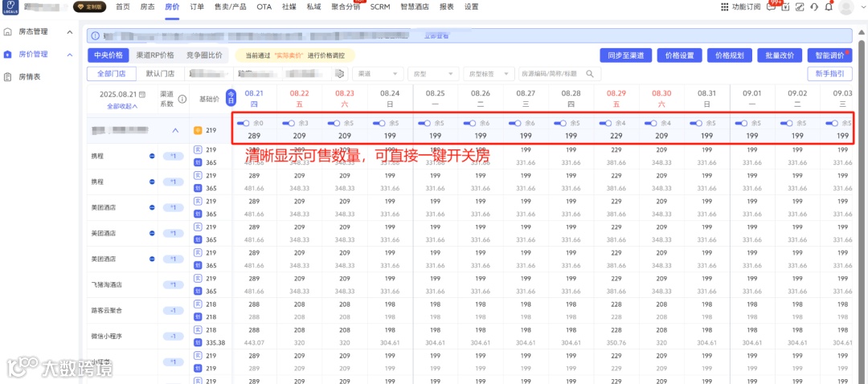Click 全部收起 to collapse all rows
The image size is (868, 384).
point(122,106)
